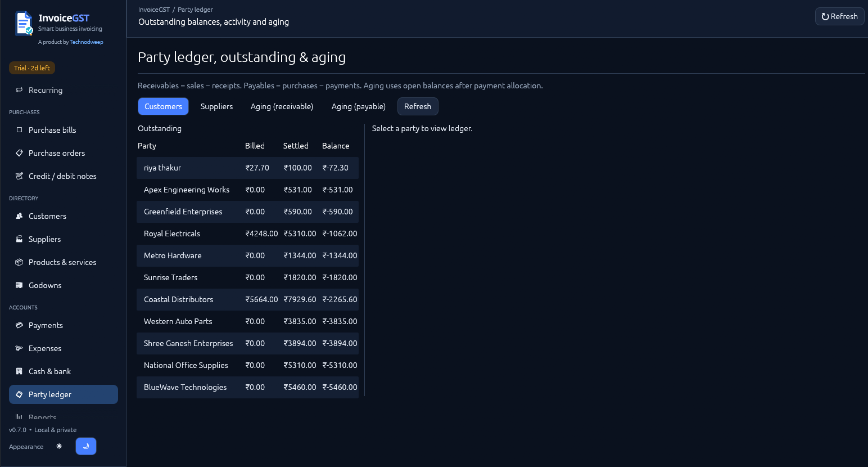Click BlueWave Technologies settled ₹5460.00
The image size is (868, 467).
(x=300, y=387)
